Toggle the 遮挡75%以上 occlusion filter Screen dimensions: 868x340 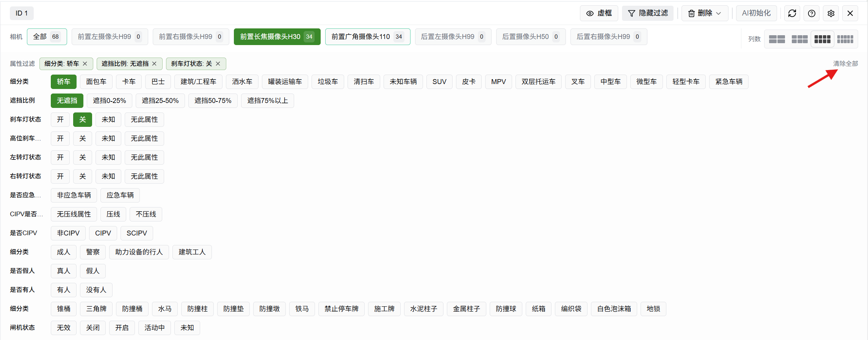[x=268, y=101]
